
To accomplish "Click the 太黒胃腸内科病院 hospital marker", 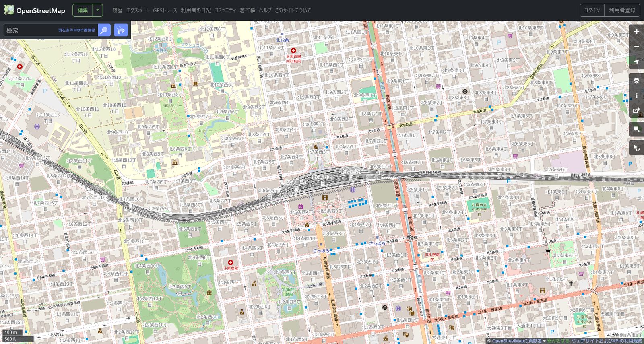I will tap(293, 51).
